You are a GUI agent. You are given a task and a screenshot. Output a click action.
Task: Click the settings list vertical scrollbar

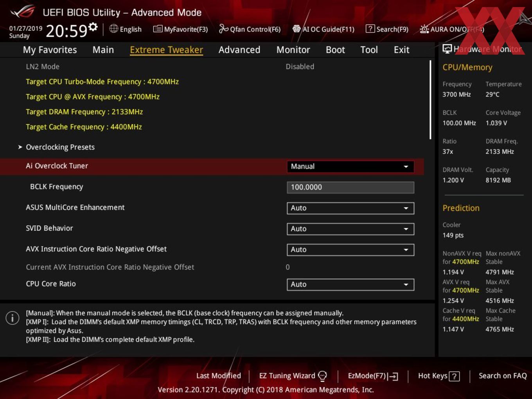pos(430,100)
